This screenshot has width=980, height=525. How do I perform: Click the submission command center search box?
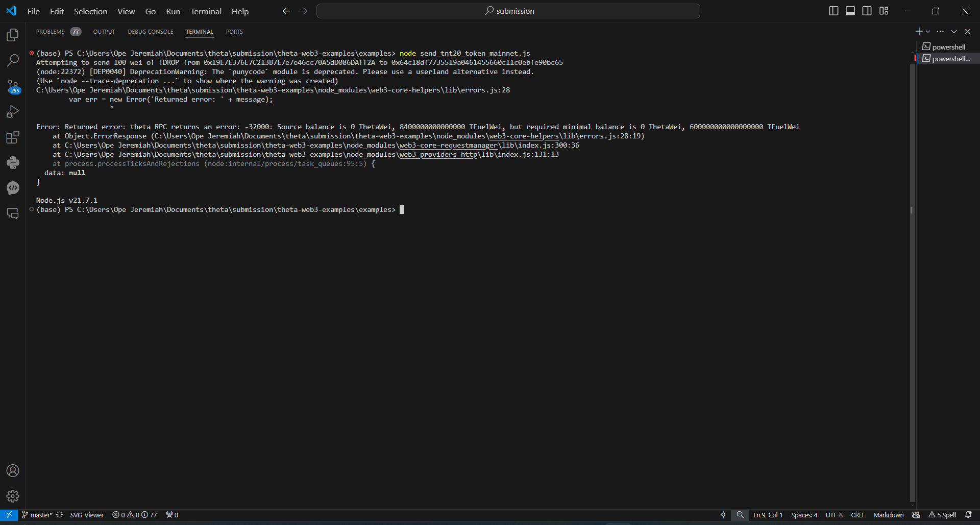tap(508, 11)
